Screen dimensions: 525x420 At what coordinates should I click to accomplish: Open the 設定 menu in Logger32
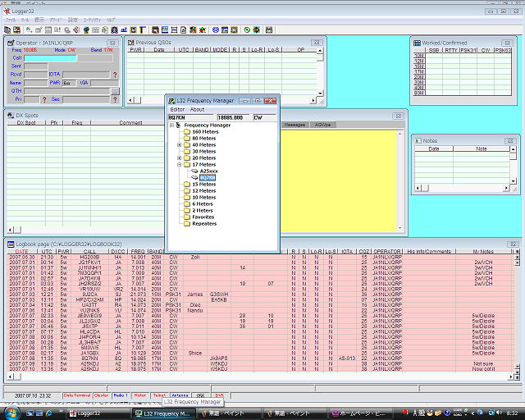[73, 20]
